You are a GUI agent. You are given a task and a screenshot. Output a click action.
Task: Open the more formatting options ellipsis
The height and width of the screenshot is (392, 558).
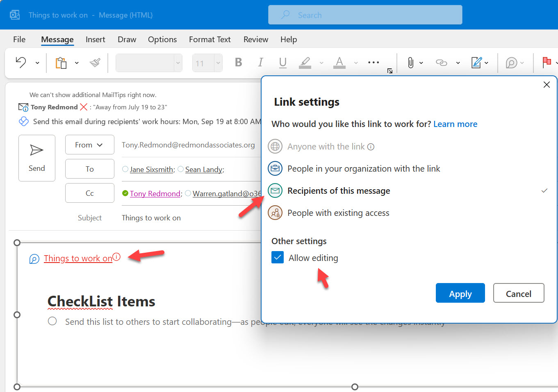tap(374, 63)
